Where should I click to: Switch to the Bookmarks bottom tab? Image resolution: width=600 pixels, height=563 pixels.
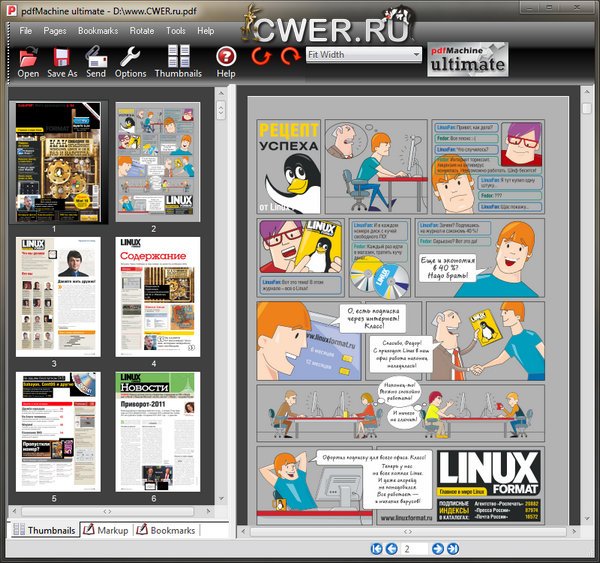(166, 530)
